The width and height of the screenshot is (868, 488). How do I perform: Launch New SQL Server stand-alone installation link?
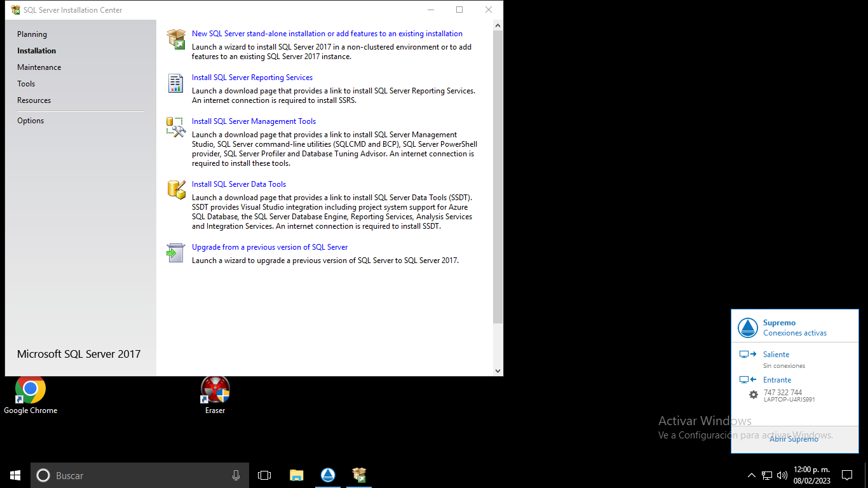[x=327, y=34]
